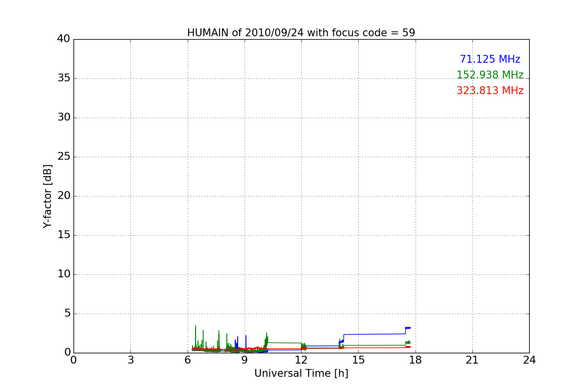Select the blue 71.125 MHz legend label
This screenshot has height=392, width=588.
tap(490, 59)
